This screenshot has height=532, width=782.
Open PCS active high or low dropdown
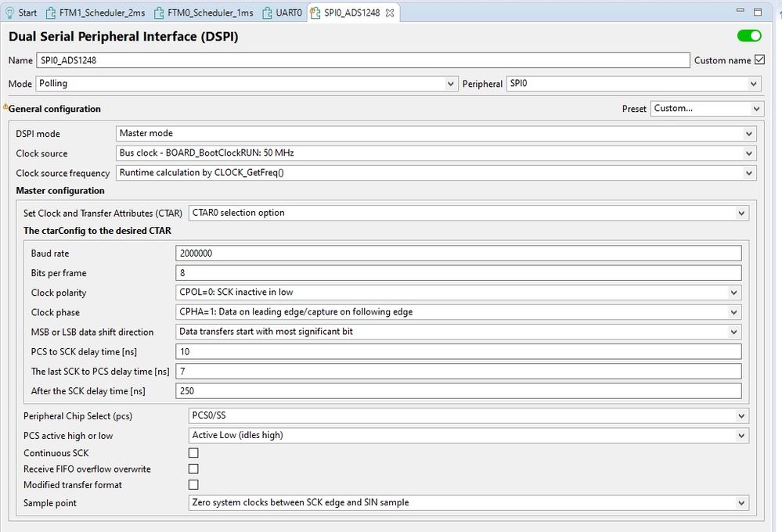469,435
